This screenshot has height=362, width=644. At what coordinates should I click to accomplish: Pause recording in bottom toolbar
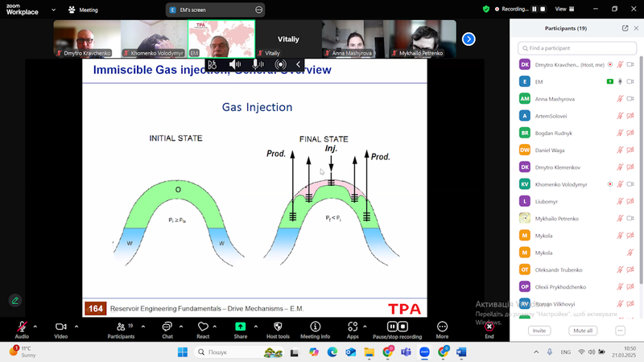(392, 327)
